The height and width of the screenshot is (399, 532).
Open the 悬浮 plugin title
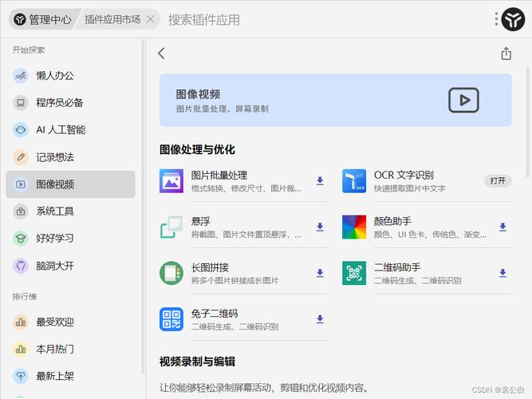pyautogui.click(x=200, y=221)
